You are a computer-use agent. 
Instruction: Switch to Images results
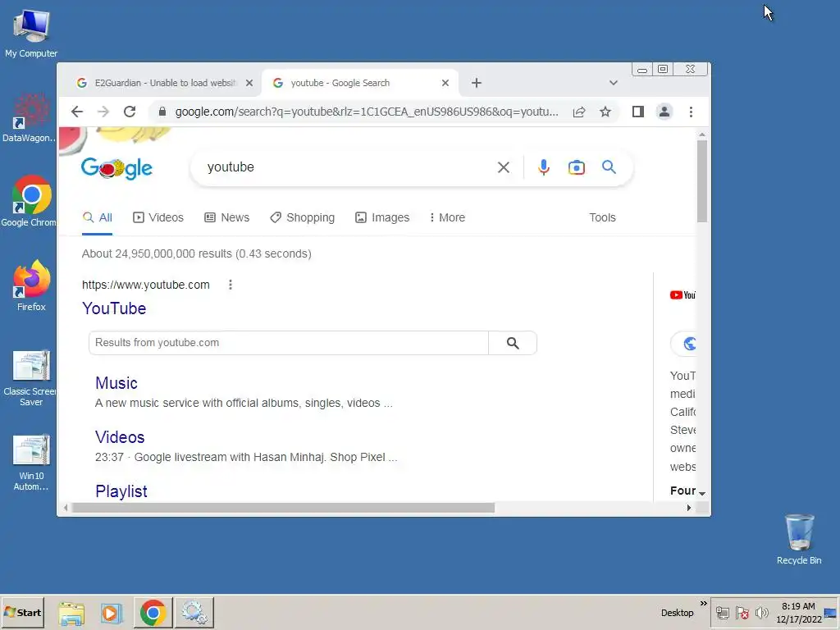tap(382, 217)
